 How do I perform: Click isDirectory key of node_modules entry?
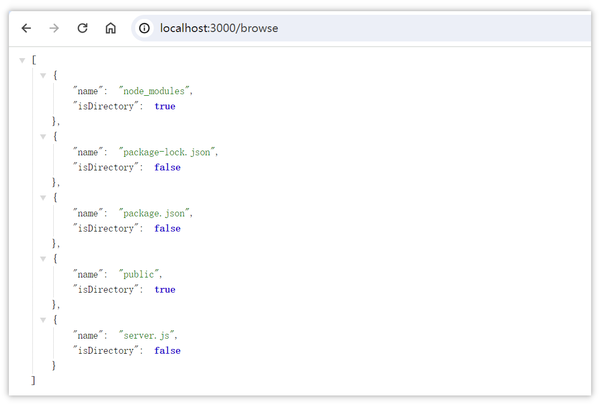click(x=106, y=106)
